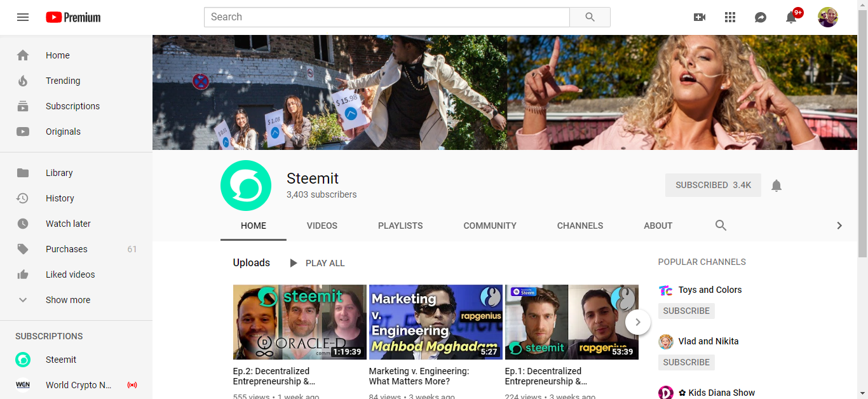Search within the Steemit channel
Viewport: 868px width, 399px height.
tap(721, 226)
